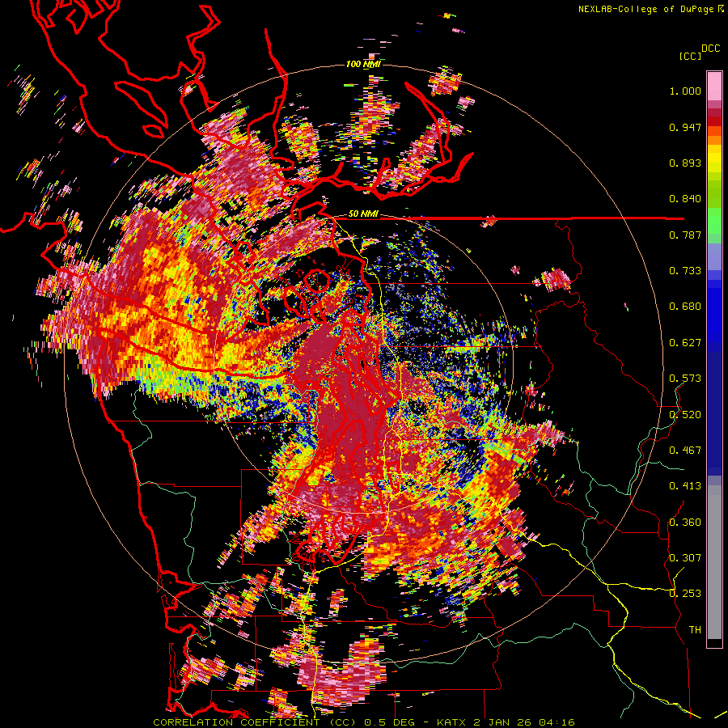Click the 0.573 scale value
This screenshot has width=728, height=728.
pos(685,379)
